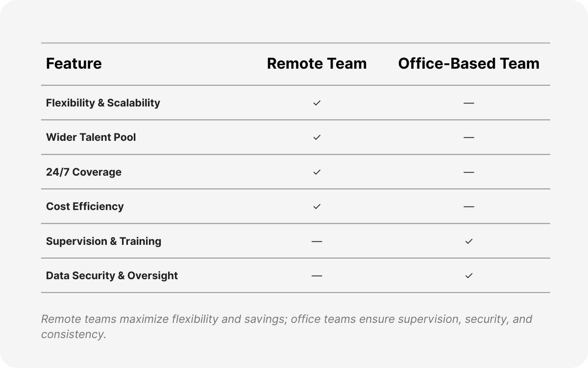Screen dimensions: 588x368
Task: Click the Flexibility & Scalability row label
Action: [x=103, y=103]
